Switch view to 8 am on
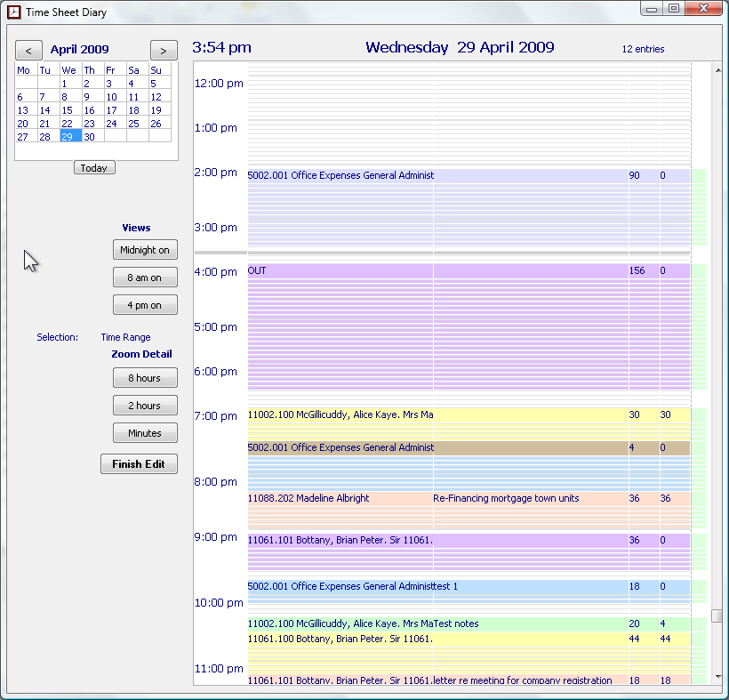This screenshot has width=729, height=700. pos(145,278)
